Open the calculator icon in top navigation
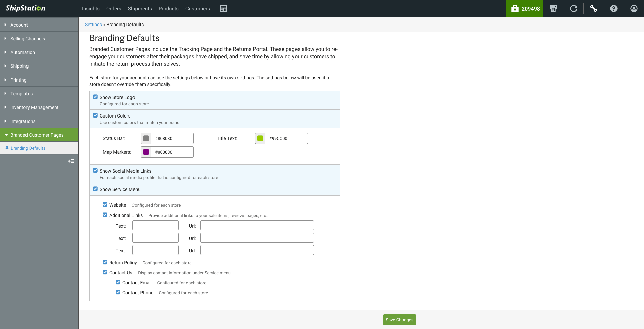644x329 pixels. pos(223,9)
